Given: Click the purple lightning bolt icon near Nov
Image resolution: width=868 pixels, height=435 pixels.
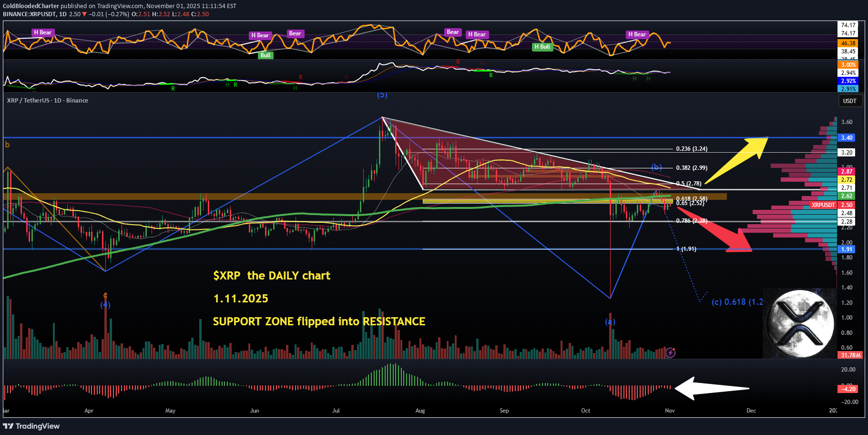Looking at the screenshot, I should coord(670,352).
